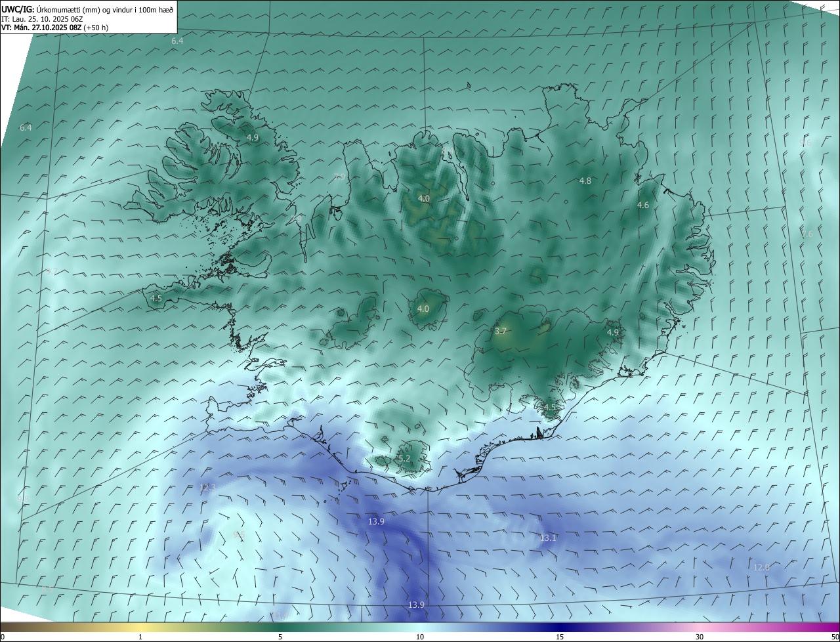
Task: Click the color scale tick label 1
Action: [x=140, y=637]
